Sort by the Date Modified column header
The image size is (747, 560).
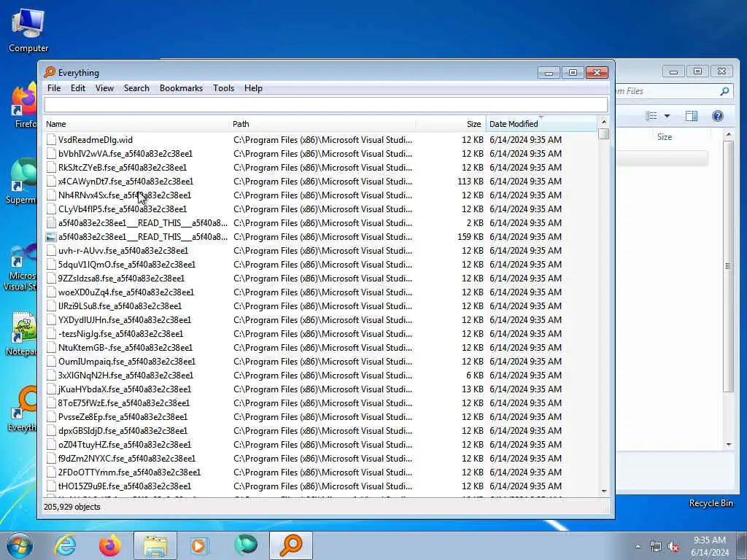541,124
